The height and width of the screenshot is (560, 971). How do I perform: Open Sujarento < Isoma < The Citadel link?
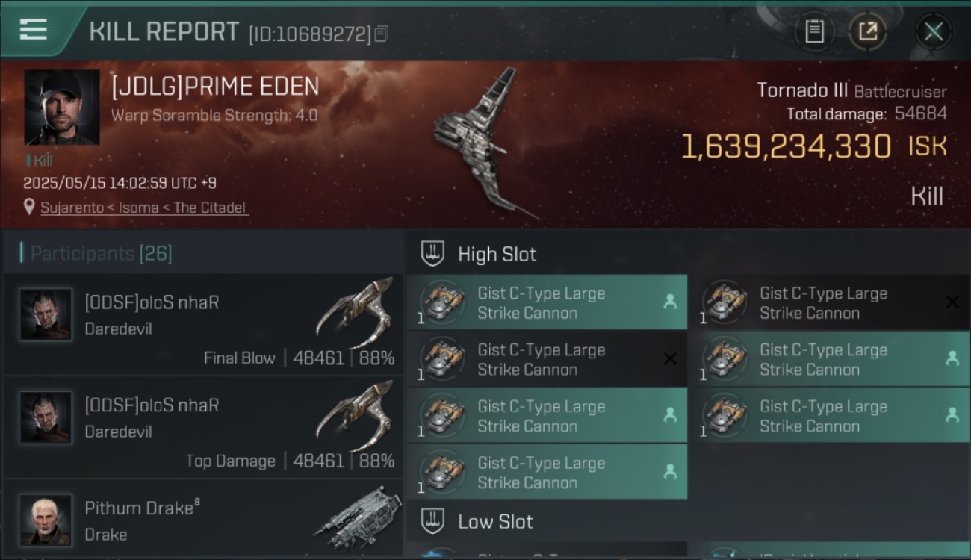point(143,208)
